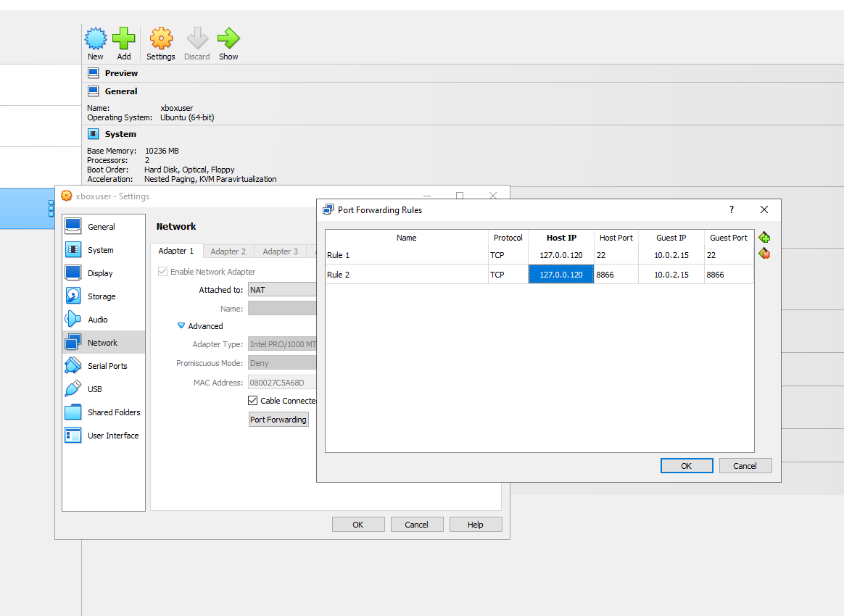This screenshot has height=616, width=844.
Task: Switch to the Adapter 2 tab
Action: click(228, 251)
